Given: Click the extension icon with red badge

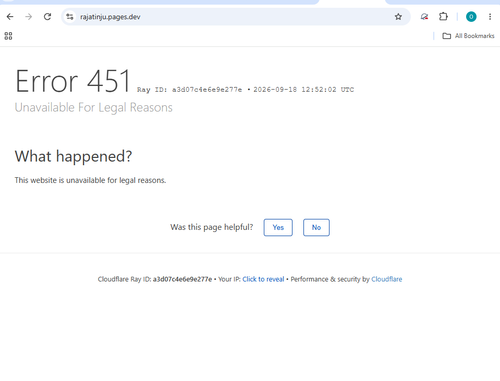Looking at the screenshot, I should tap(424, 17).
